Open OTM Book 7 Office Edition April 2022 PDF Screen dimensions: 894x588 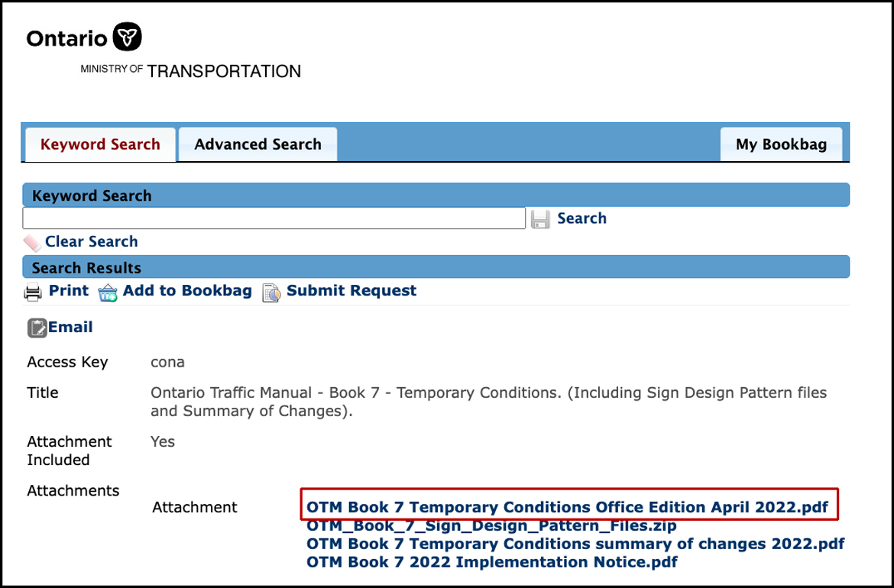567,507
